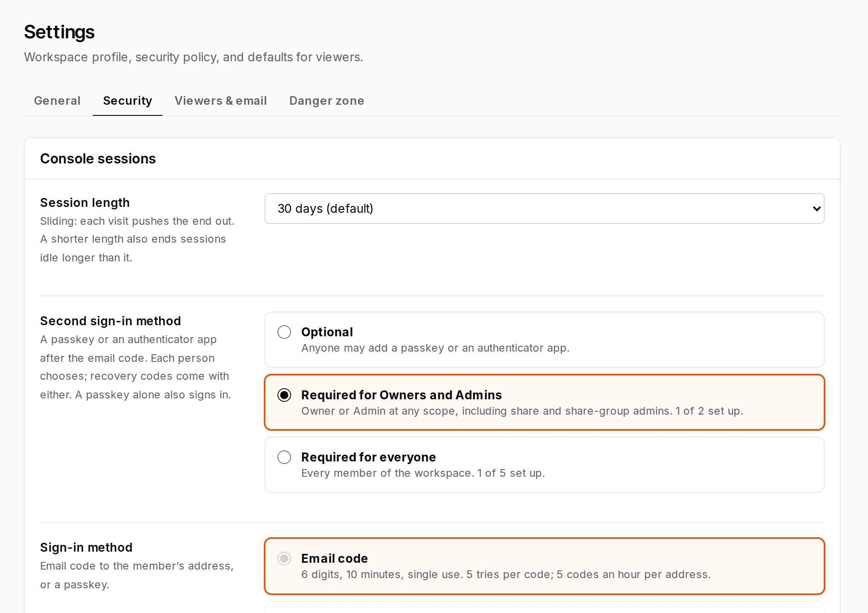Viewport: 868px width, 613px height.
Task: Click the Console sessions section title
Action: click(x=98, y=158)
